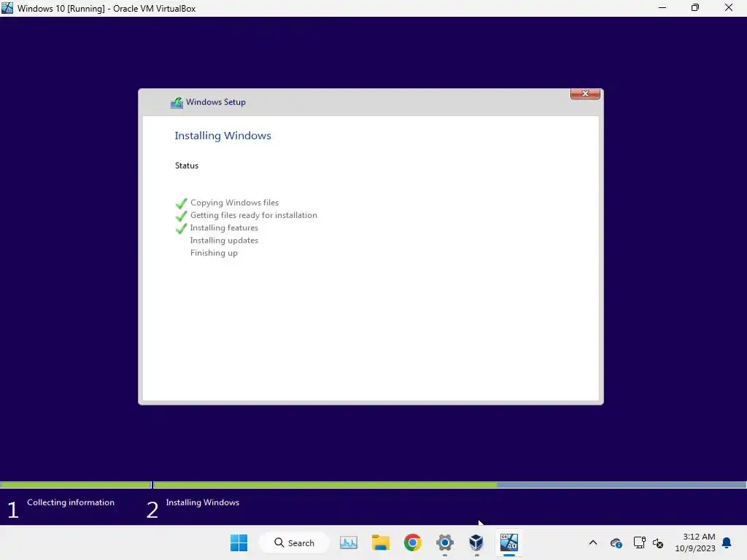The image size is (747, 560).
Task: Click the OneDrive cloud tray icon
Action: [616, 542]
